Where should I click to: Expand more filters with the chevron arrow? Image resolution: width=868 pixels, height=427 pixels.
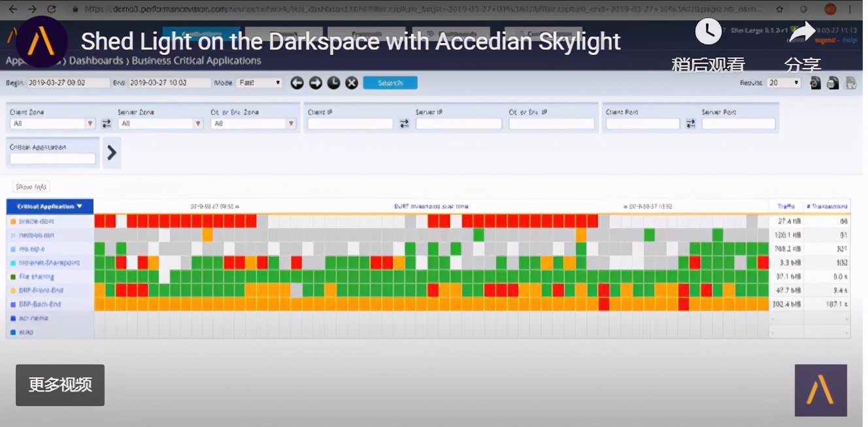pyautogui.click(x=112, y=152)
